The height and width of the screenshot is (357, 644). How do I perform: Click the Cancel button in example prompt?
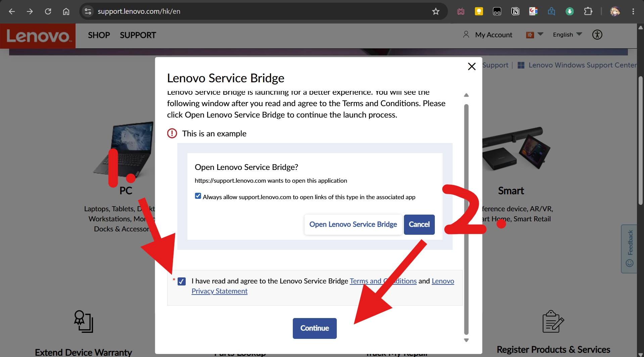pyautogui.click(x=419, y=224)
